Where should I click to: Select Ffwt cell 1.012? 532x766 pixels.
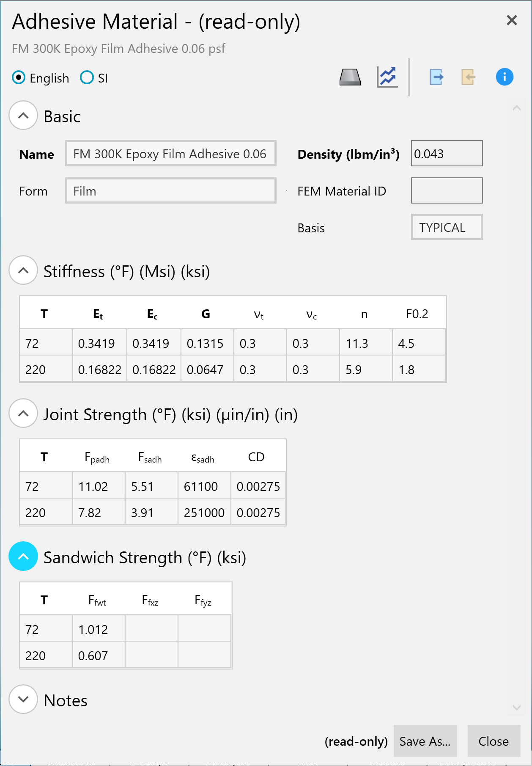click(x=99, y=629)
